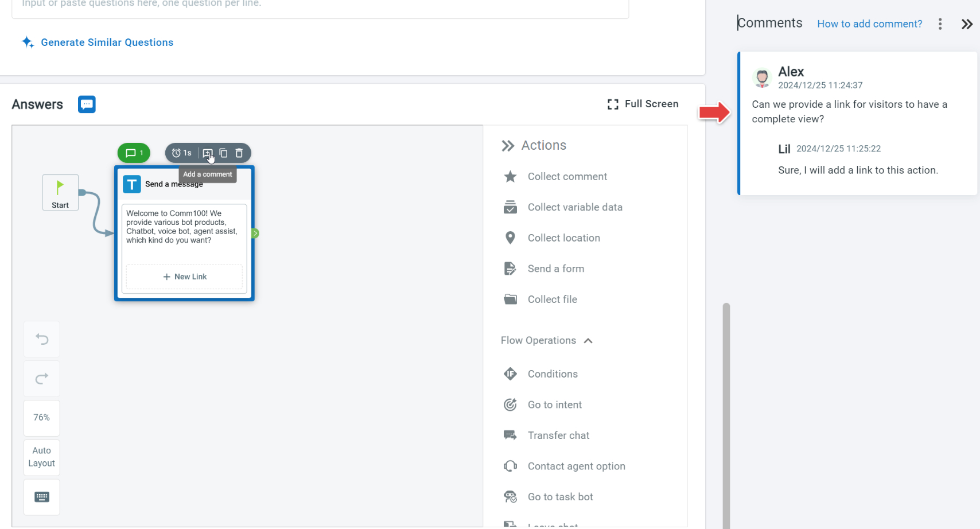Click Alex's avatar in the comment
This screenshot has width=980, height=529.
[762, 78]
